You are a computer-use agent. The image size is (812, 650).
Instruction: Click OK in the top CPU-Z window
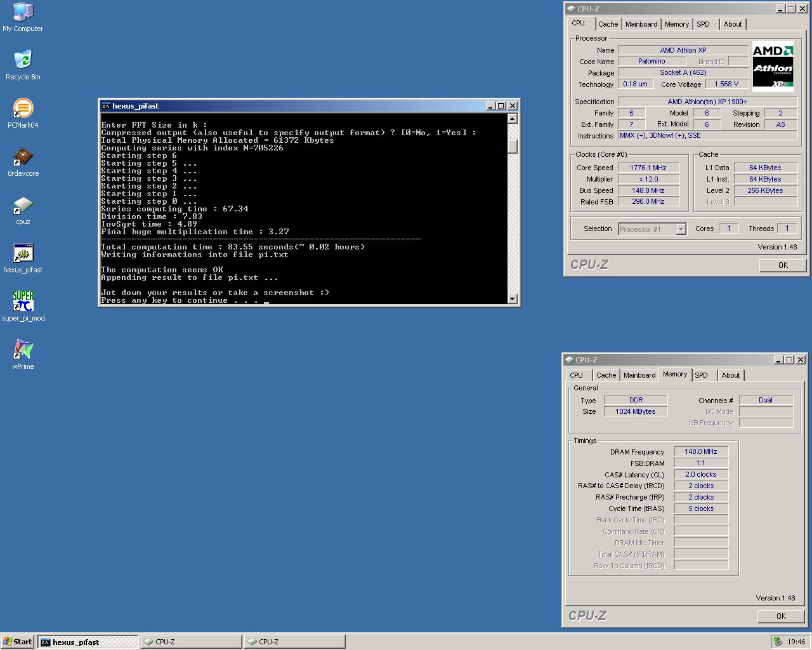[783, 265]
